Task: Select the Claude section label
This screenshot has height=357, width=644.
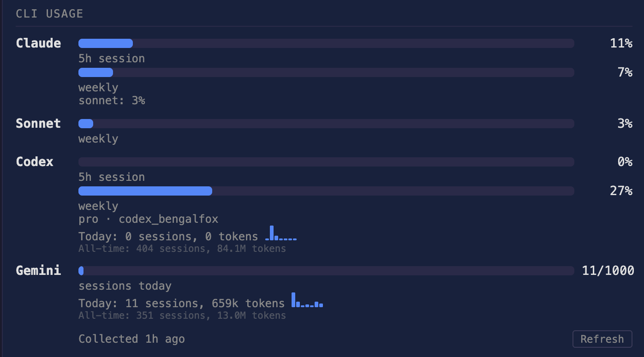Action: tap(38, 43)
